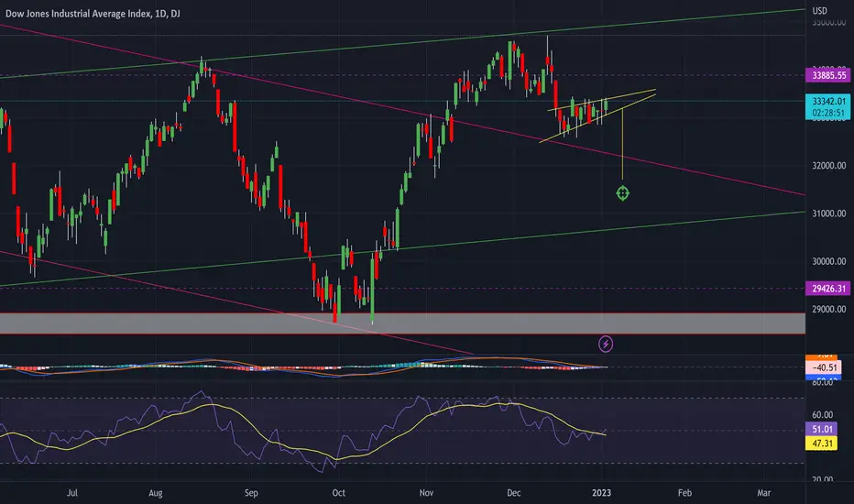Click the 51.01 RSI value label

[x=822, y=430]
